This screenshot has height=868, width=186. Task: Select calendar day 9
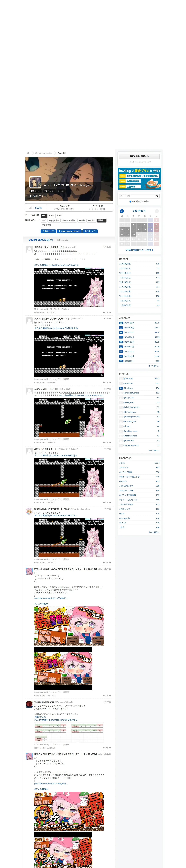coord(122,229)
